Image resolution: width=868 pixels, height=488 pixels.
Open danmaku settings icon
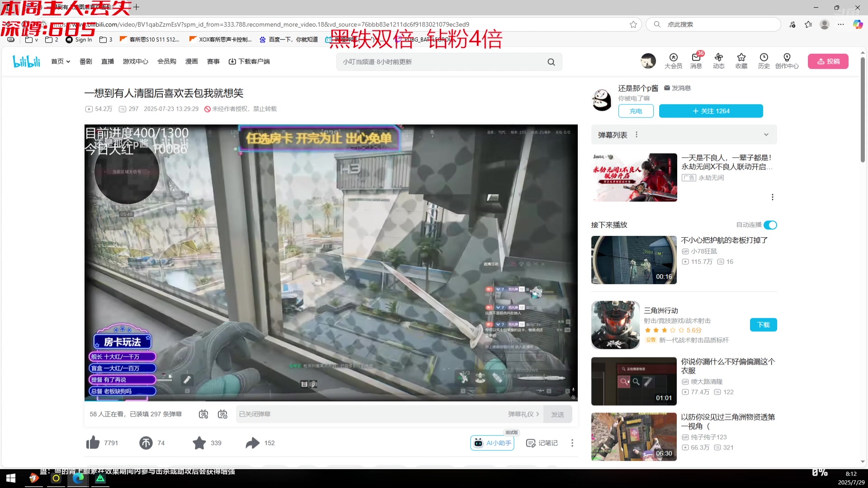222,414
